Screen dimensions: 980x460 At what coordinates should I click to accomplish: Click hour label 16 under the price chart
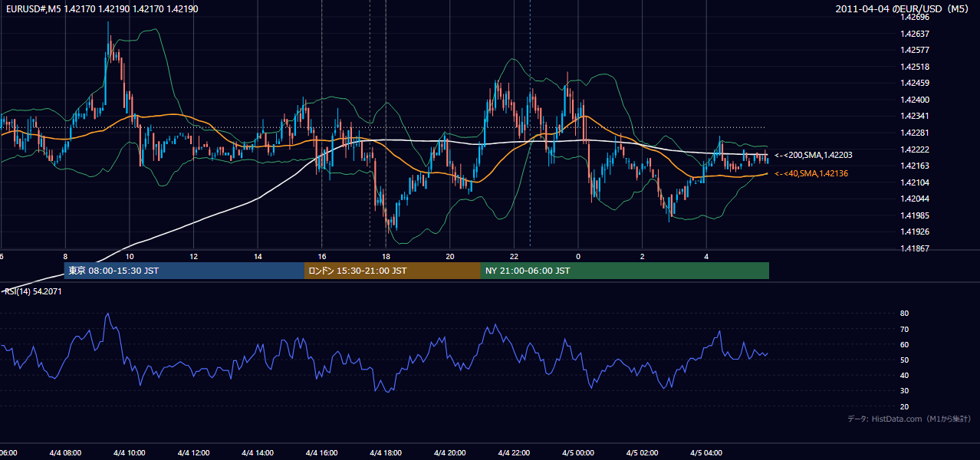tap(322, 257)
